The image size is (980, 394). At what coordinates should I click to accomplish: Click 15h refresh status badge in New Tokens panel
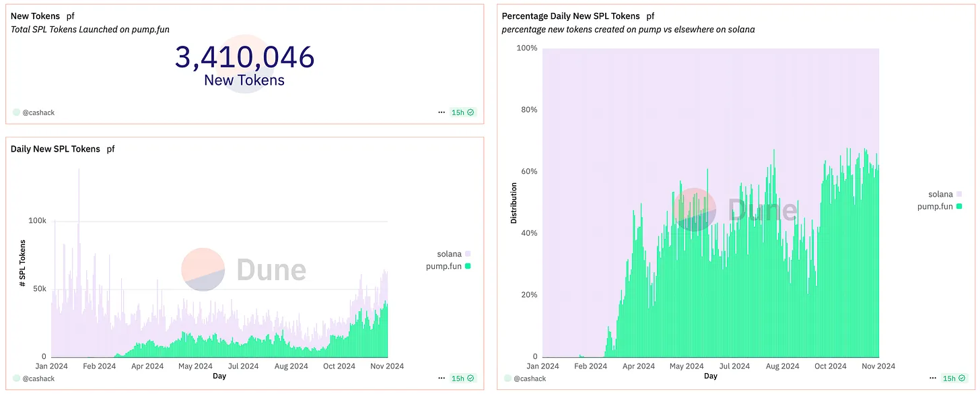click(x=463, y=112)
